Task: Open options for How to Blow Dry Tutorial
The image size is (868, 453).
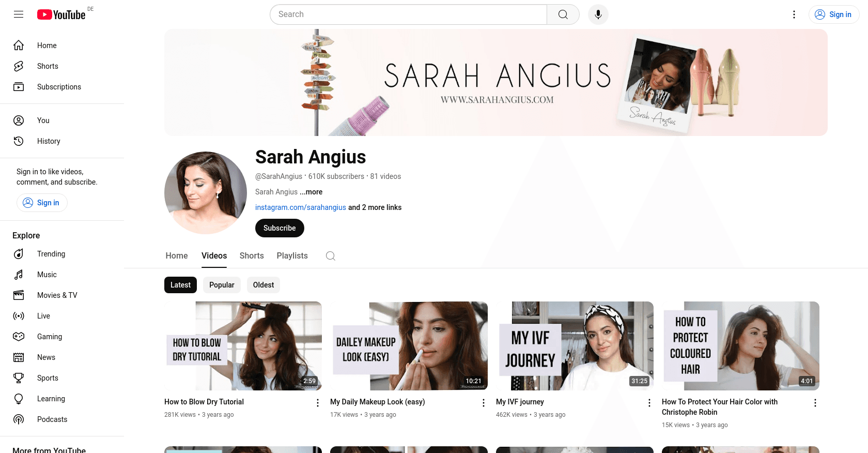Action: (318, 403)
